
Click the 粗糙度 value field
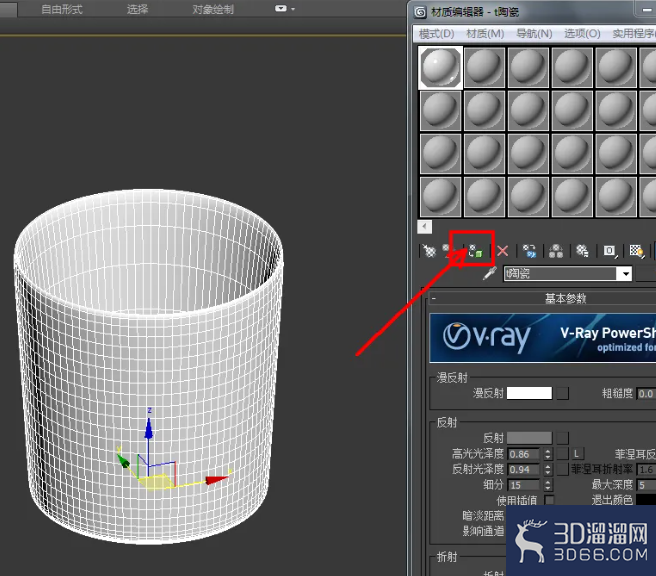pos(646,394)
